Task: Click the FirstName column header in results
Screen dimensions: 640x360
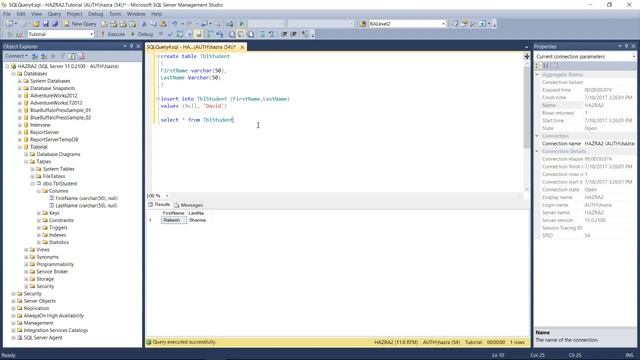Action: [174, 213]
